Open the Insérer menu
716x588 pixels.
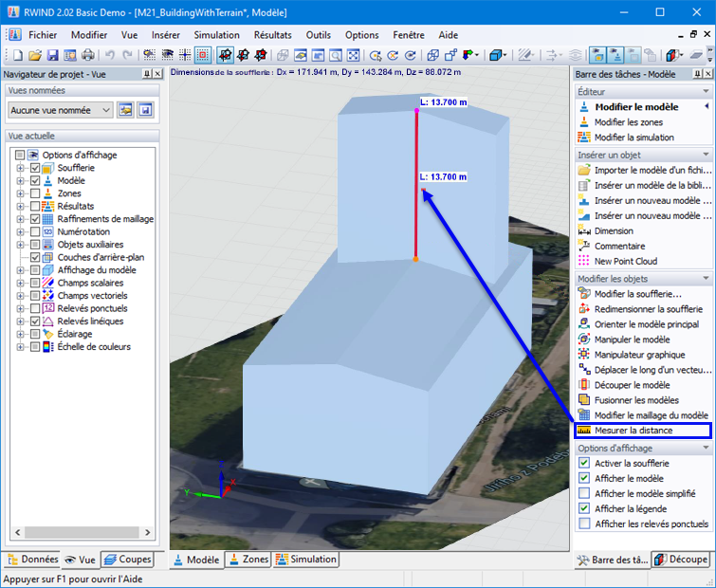[165, 35]
